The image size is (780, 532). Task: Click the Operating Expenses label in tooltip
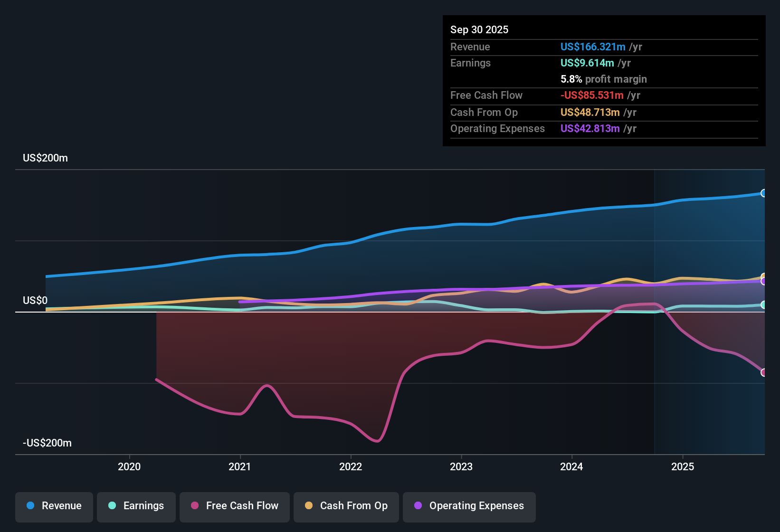(x=497, y=128)
